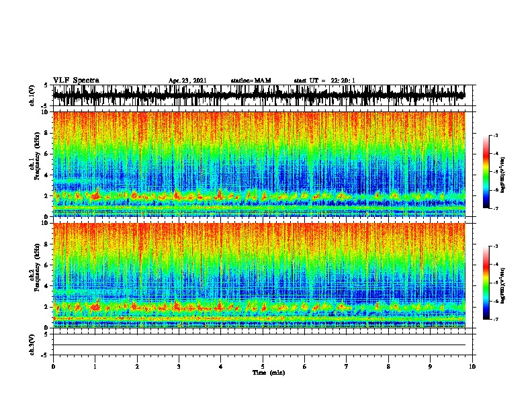Click the "ch.3(V)" axis label
This screenshot has width=532, height=411.
pyautogui.click(x=32, y=345)
